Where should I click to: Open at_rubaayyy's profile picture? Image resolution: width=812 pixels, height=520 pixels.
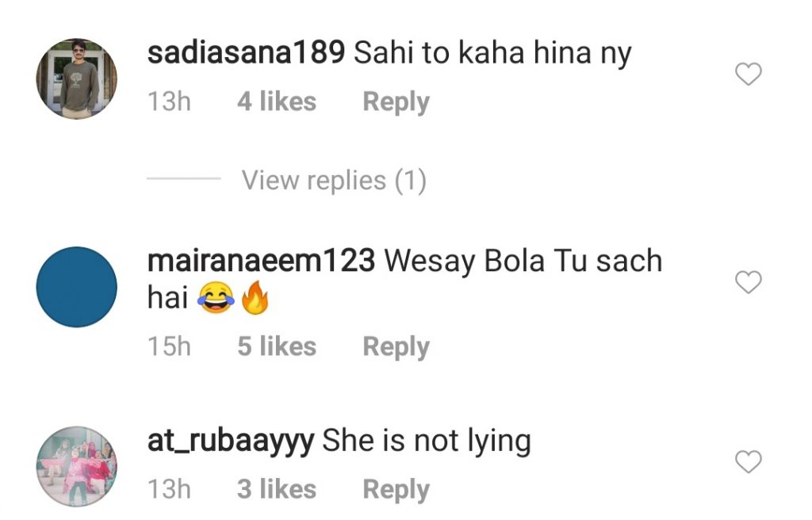77,466
